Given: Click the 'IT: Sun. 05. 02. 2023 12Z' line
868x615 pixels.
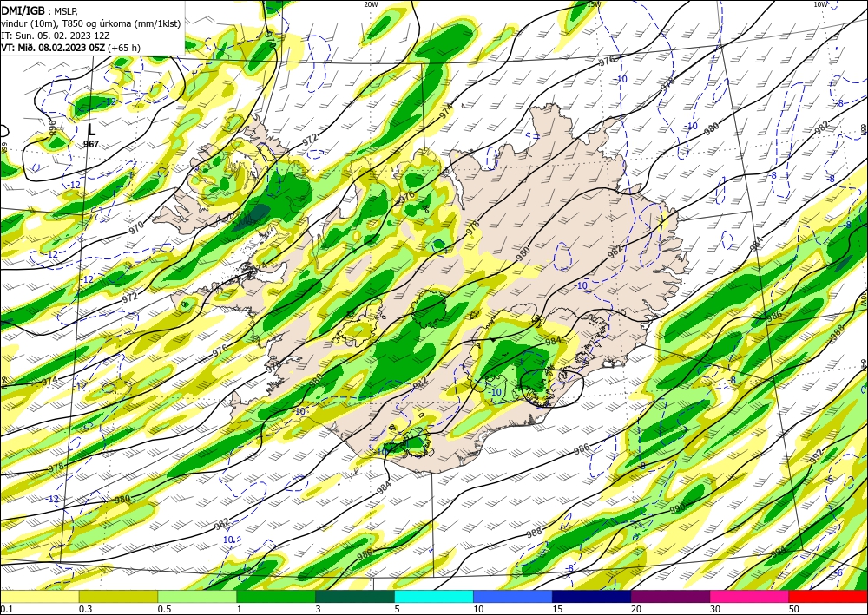Looking at the screenshot, I should click(x=56, y=36).
